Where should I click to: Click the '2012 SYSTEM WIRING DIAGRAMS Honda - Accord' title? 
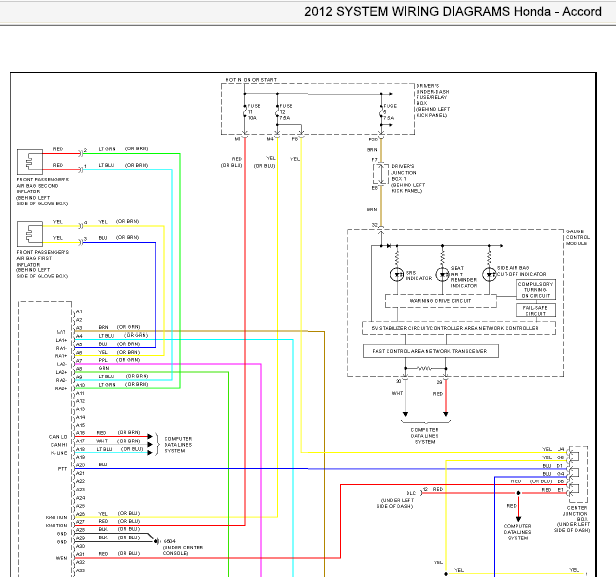coord(453,11)
